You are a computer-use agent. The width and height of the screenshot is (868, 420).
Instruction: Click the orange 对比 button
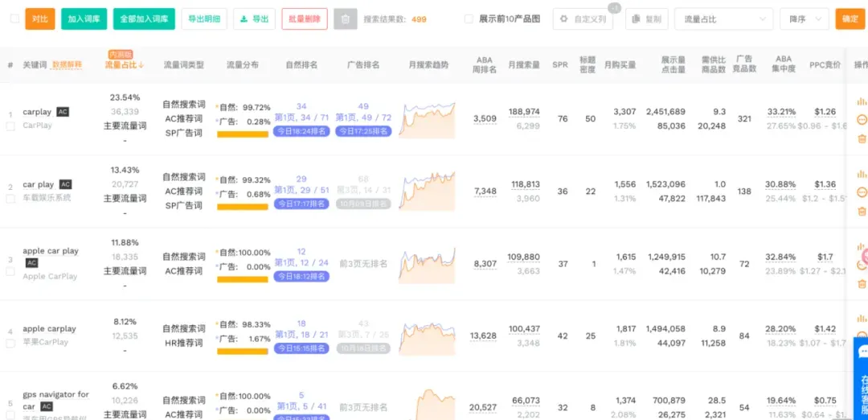pos(40,19)
